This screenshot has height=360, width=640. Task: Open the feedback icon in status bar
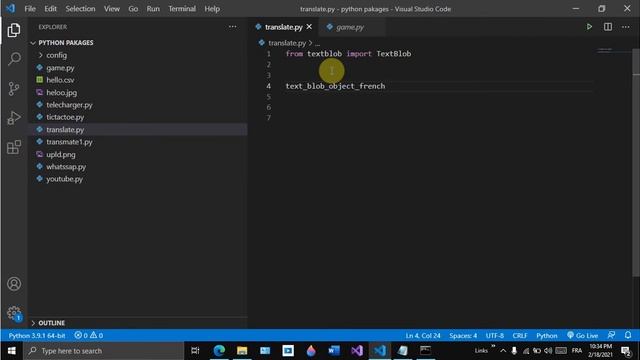[611, 336]
